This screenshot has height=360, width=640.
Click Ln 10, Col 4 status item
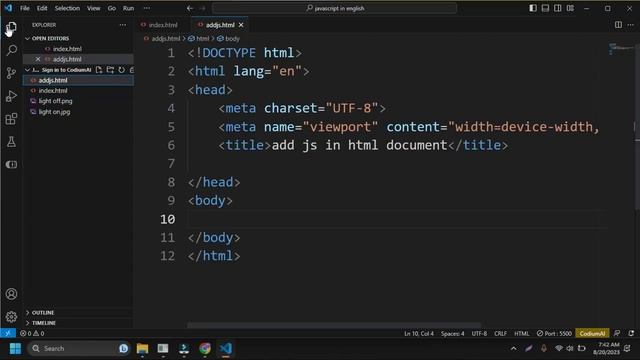pos(419,333)
